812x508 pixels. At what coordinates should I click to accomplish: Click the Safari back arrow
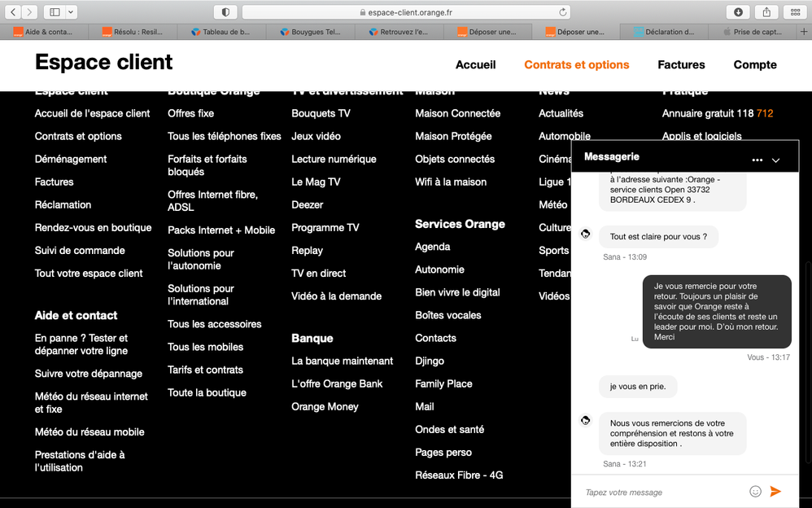[14, 12]
